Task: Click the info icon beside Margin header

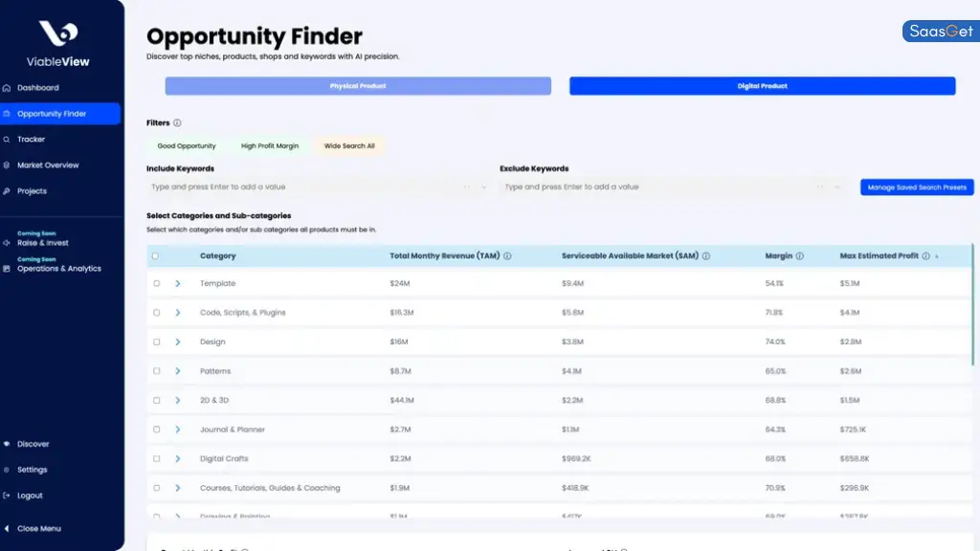Action: [800, 256]
